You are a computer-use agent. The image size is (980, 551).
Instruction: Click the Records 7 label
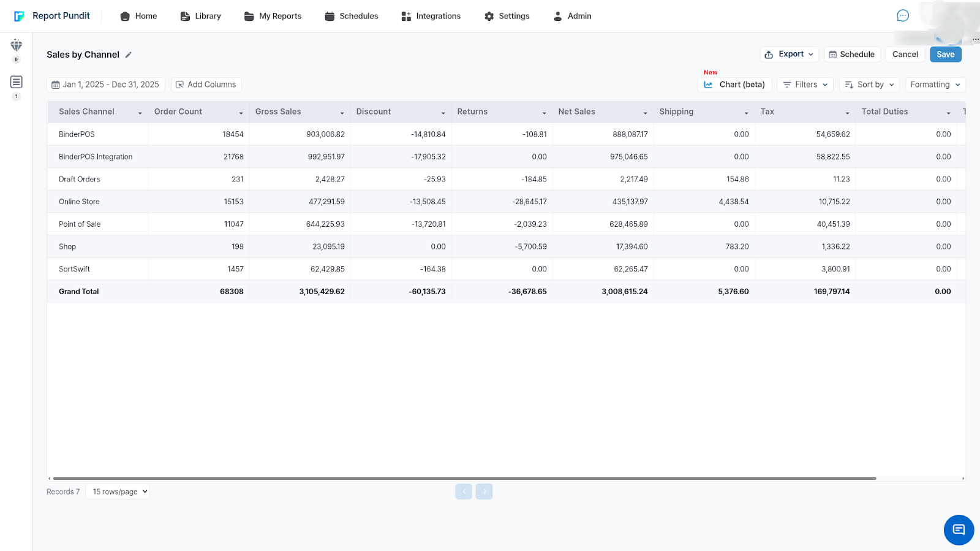click(63, 492)
